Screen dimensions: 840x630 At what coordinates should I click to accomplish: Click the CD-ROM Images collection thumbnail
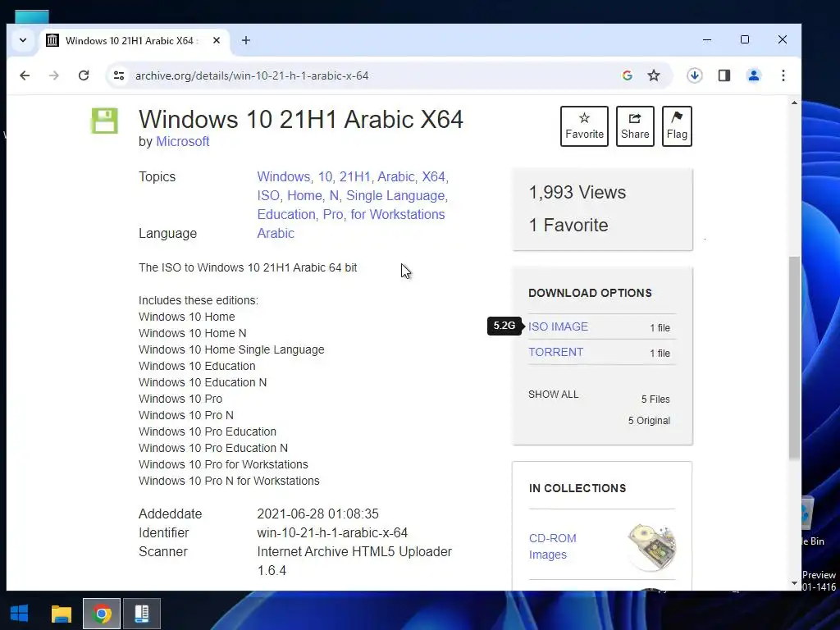(x=652, y=547)
